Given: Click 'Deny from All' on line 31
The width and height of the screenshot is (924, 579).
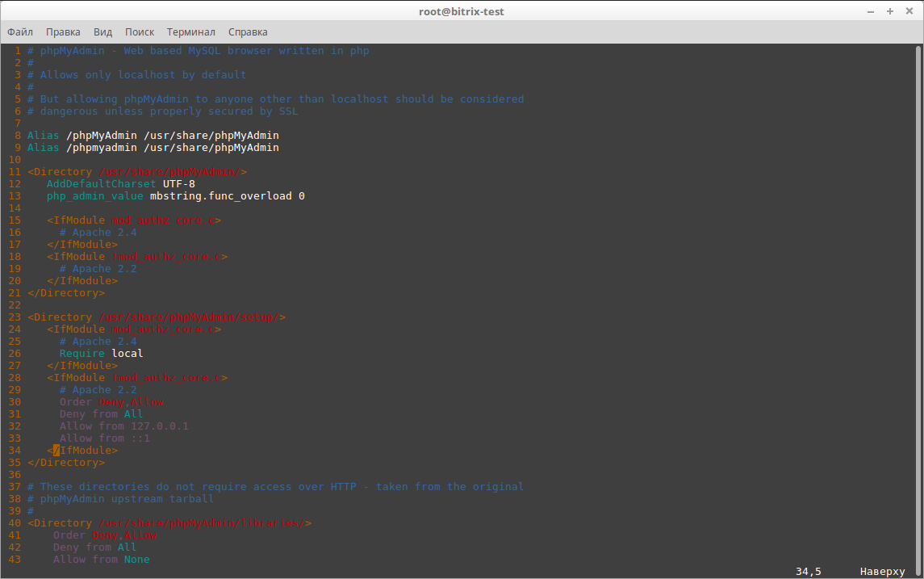Looking at the screenshot, I should click(101, 414).
